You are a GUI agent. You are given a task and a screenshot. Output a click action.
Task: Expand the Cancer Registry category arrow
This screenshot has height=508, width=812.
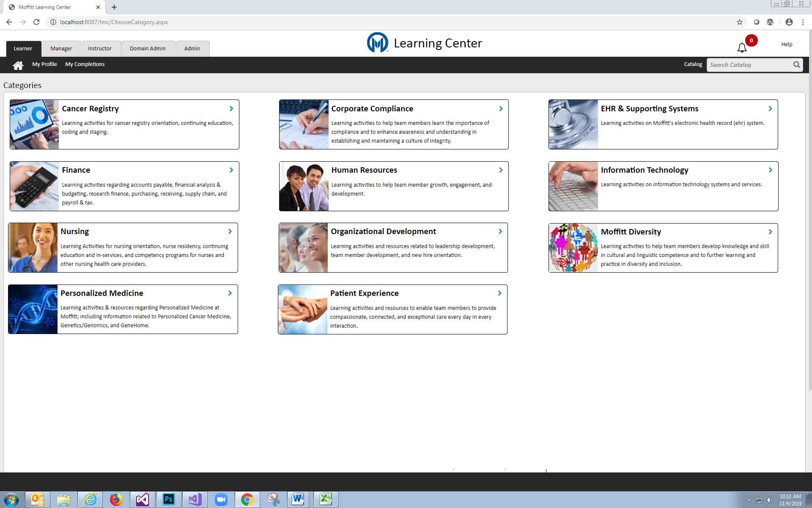[231, 109]
